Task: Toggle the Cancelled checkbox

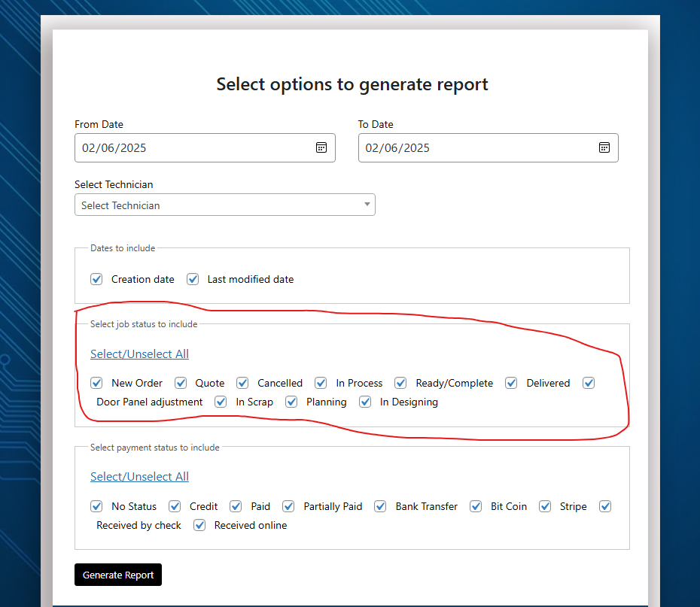Action: (x=242, y=383)
